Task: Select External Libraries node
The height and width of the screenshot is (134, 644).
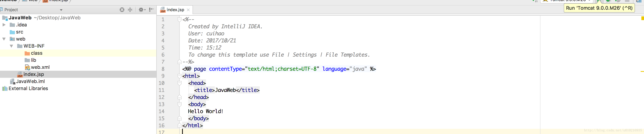Action: (x=28, y=88)
